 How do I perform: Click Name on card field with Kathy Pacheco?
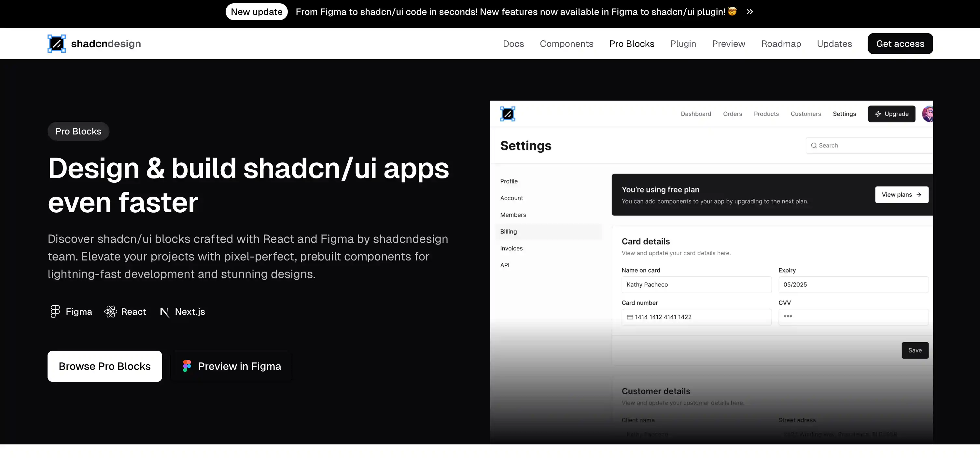[696, 284]
